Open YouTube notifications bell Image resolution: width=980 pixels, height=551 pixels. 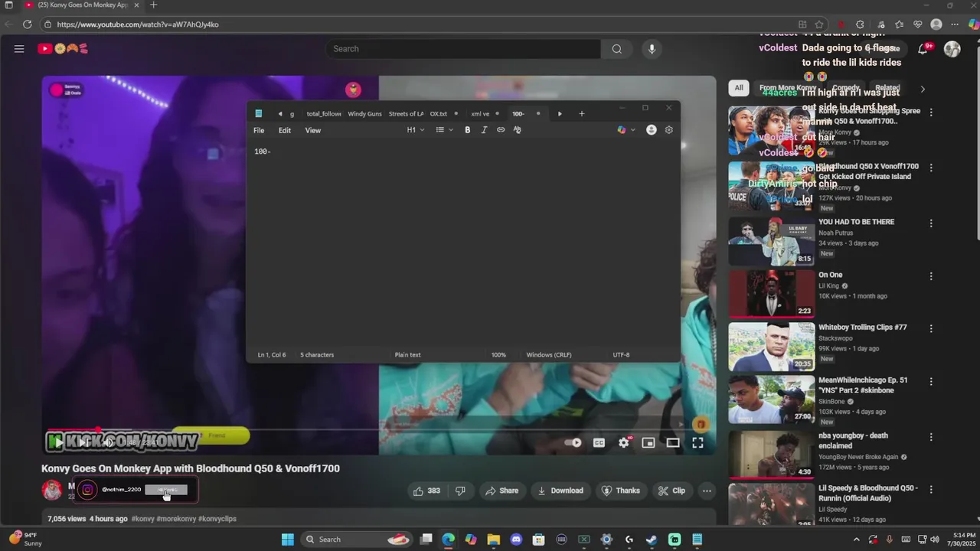(x=923, y=49)
